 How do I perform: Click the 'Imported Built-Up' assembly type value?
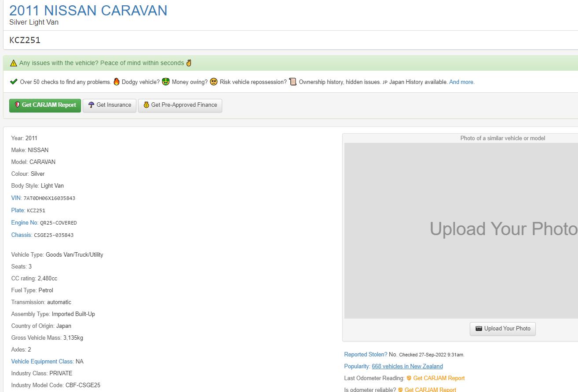click(73, 314)
